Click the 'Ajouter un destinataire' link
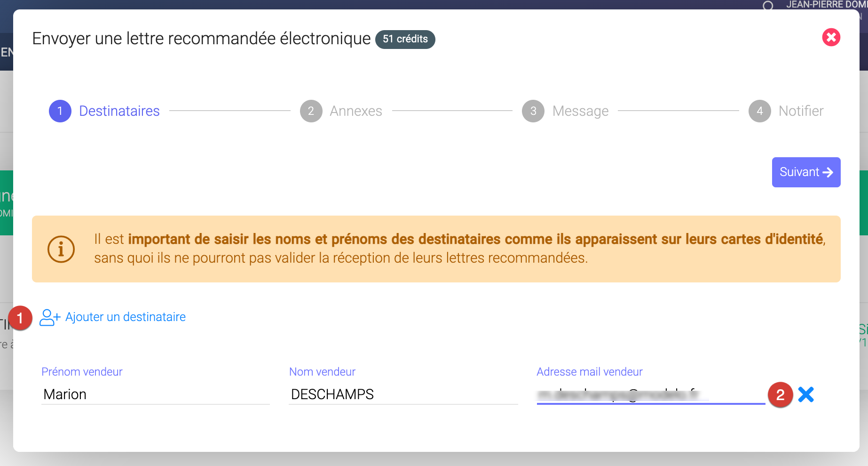 [125, 317]
